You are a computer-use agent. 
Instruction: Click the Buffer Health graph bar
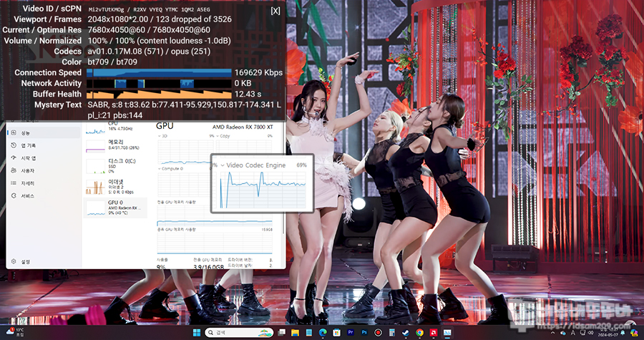(x=159, y=94)
